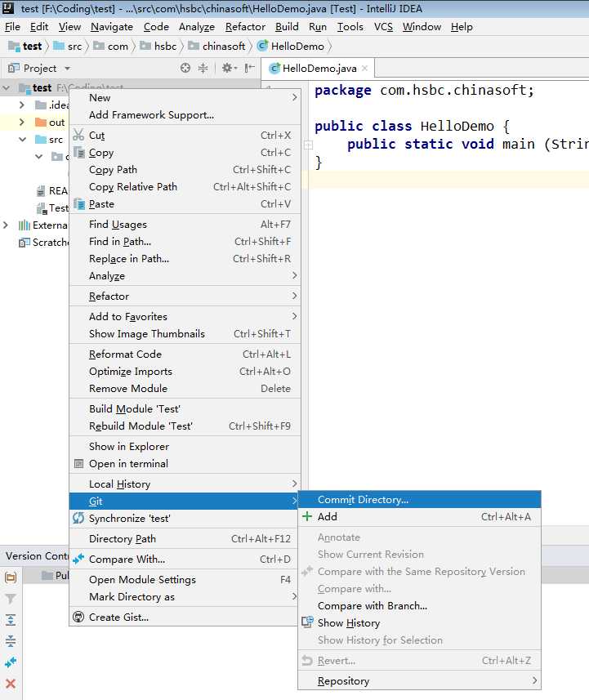Choose Show in Explorer
Image resolution: width=589 pixels, height=700 pixels.
pyautogui.click(x=185, y=447)
